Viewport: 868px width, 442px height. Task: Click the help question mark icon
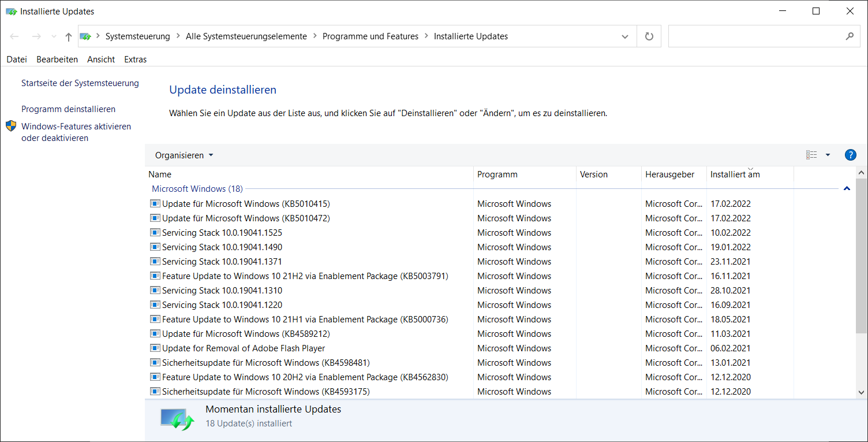[x=850, y=155]
